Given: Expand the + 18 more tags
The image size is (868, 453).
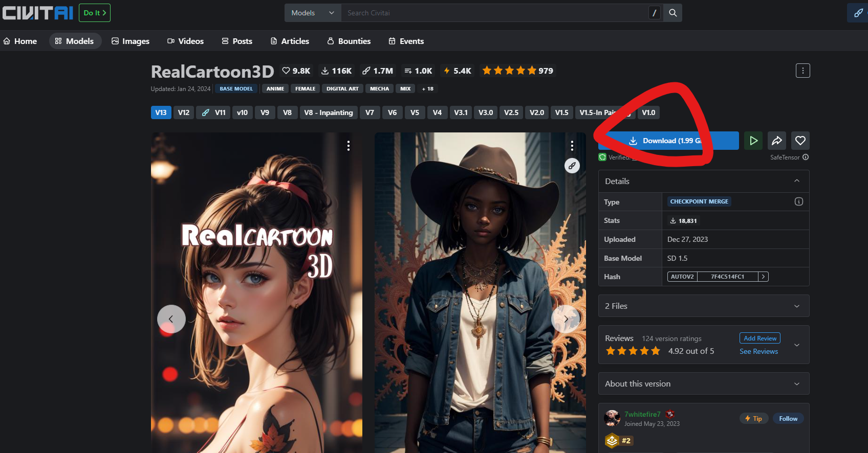Looking at the screenshot, I should (x=428, y=89).
